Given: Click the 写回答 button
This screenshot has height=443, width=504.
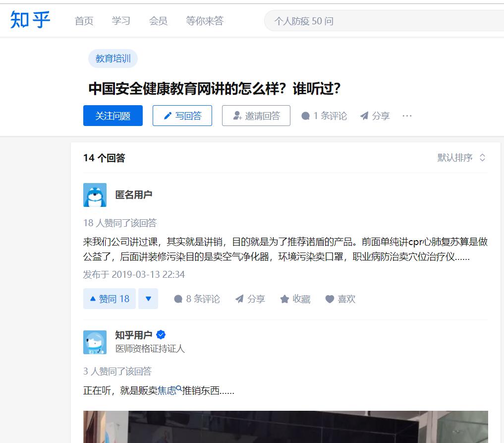Looking at the screenshot, I should [x=182, y=116].
